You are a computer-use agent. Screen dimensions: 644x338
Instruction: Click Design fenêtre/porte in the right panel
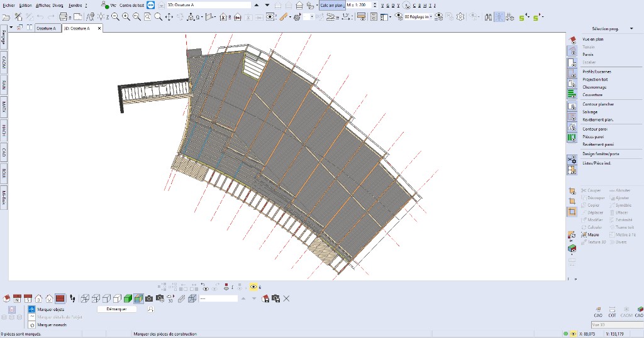pos(601,154)
